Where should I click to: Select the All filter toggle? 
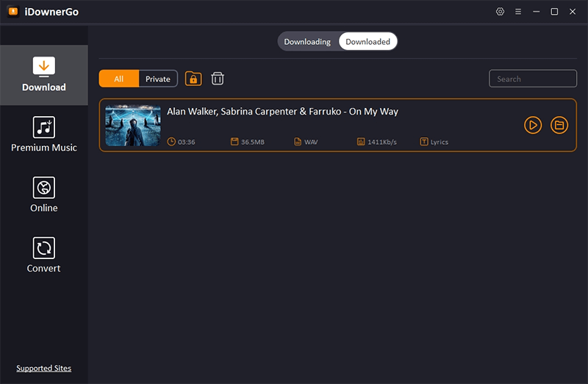tap(119, 79)
